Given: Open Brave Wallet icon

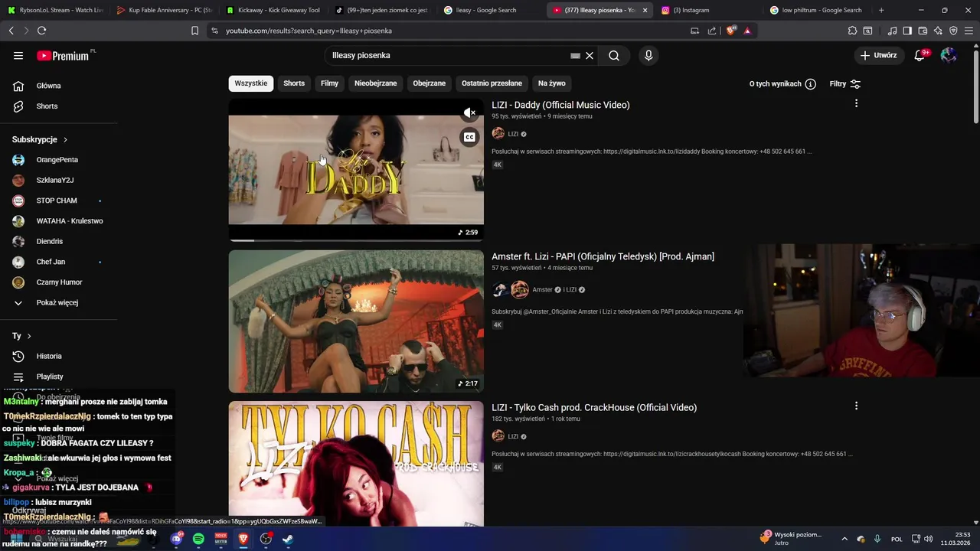Looking at the screenshot, I should 923,31.
